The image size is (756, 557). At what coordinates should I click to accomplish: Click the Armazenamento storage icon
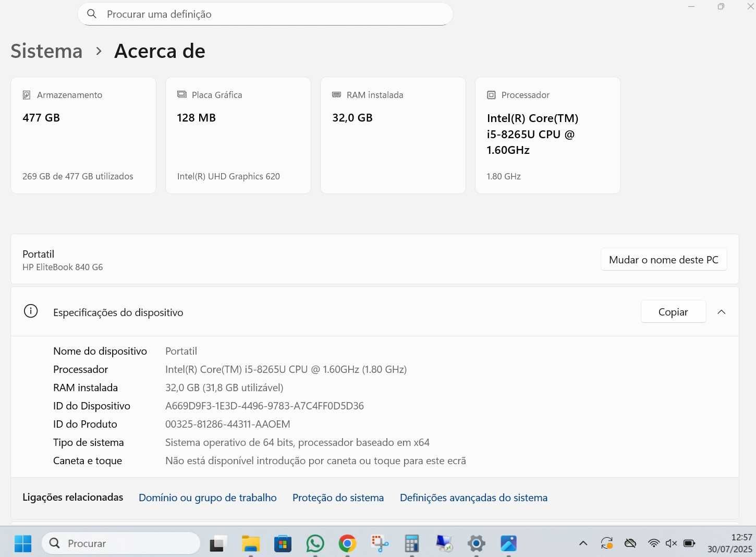tap(27, 95)
